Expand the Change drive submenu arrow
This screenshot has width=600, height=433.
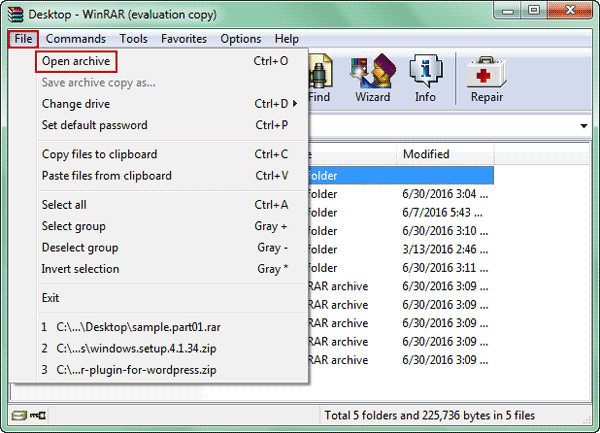pyautogui.click(x=295, y=104)
